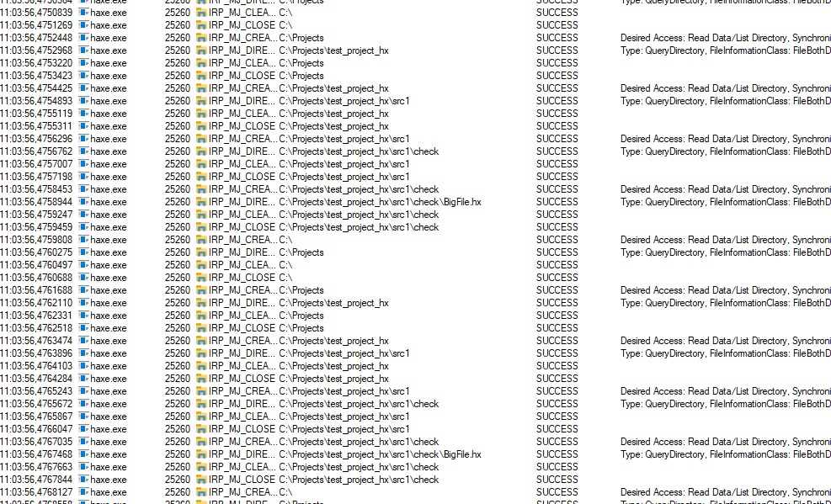Click the haxe.exe icon in row 11:03:56,4755311
The image size is (831, 504).
83,126
